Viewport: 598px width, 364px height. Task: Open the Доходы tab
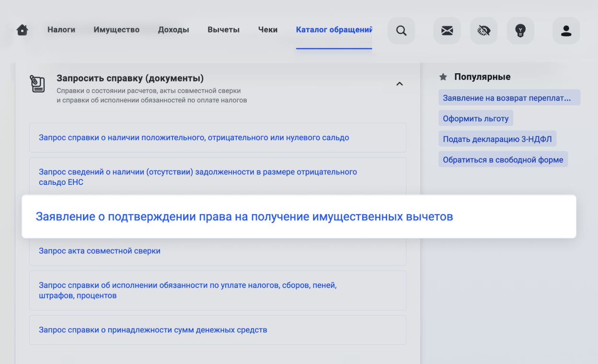173,30
